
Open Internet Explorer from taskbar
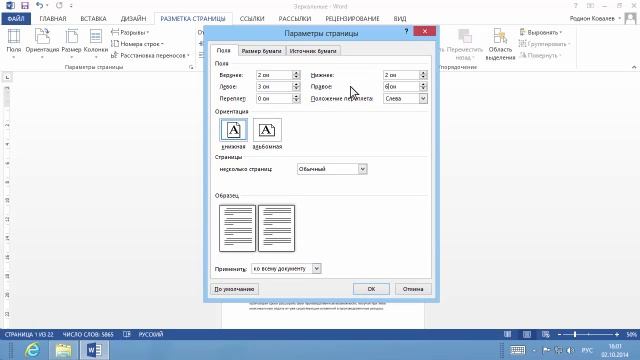coord(33,350)
